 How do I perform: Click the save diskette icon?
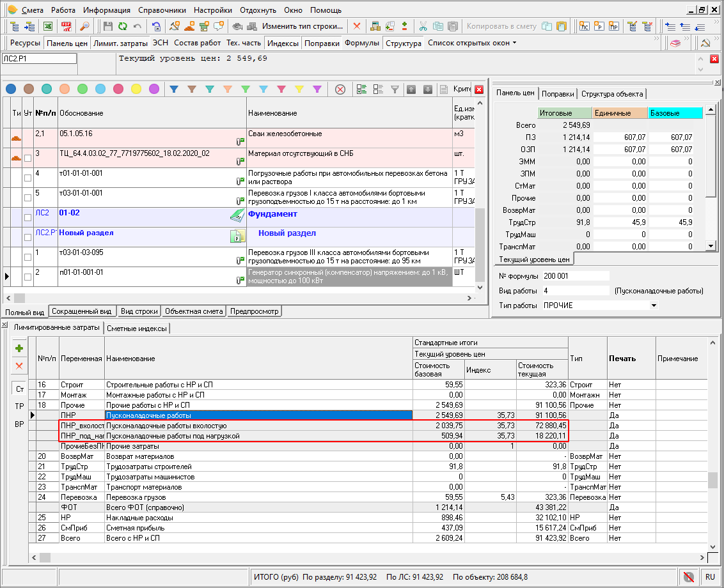[x=107, y=26]
